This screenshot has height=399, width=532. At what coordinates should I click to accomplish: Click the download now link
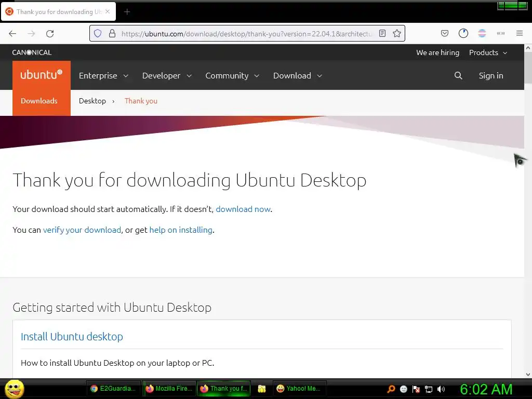pos(243,209)
